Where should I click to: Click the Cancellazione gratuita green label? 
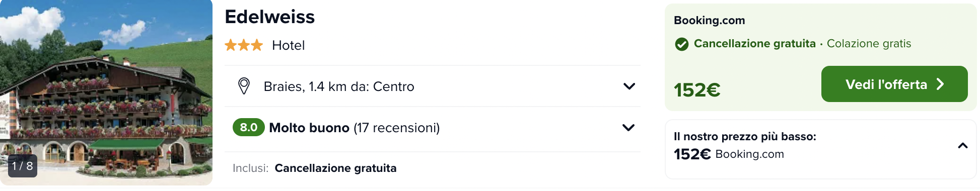click(754, 44)
